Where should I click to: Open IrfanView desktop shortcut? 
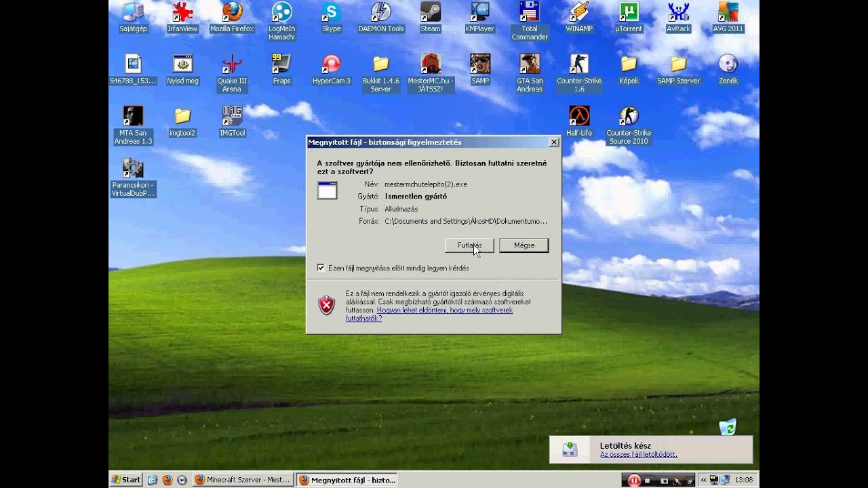[182, 17]
